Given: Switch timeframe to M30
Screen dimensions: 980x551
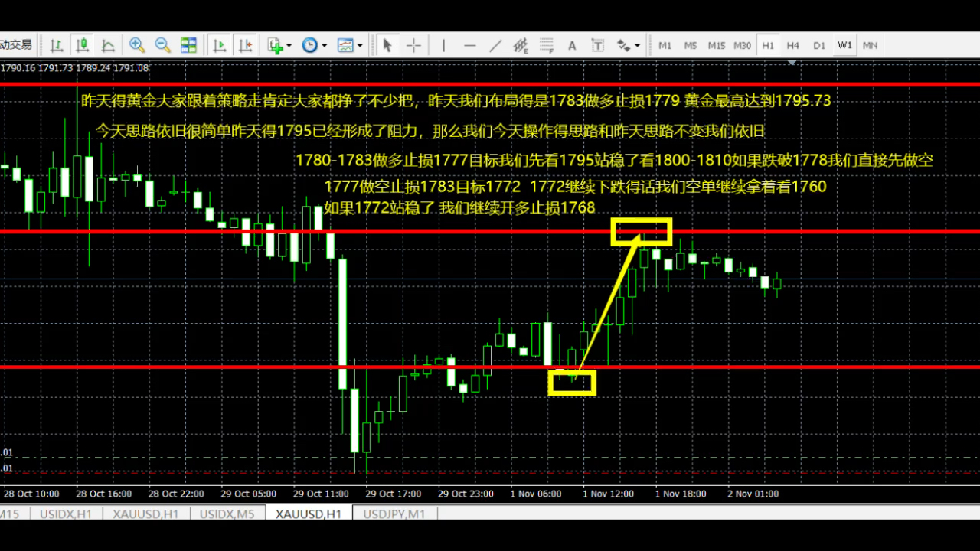Looking at the screenshot, I should click(x=742, y=45).
